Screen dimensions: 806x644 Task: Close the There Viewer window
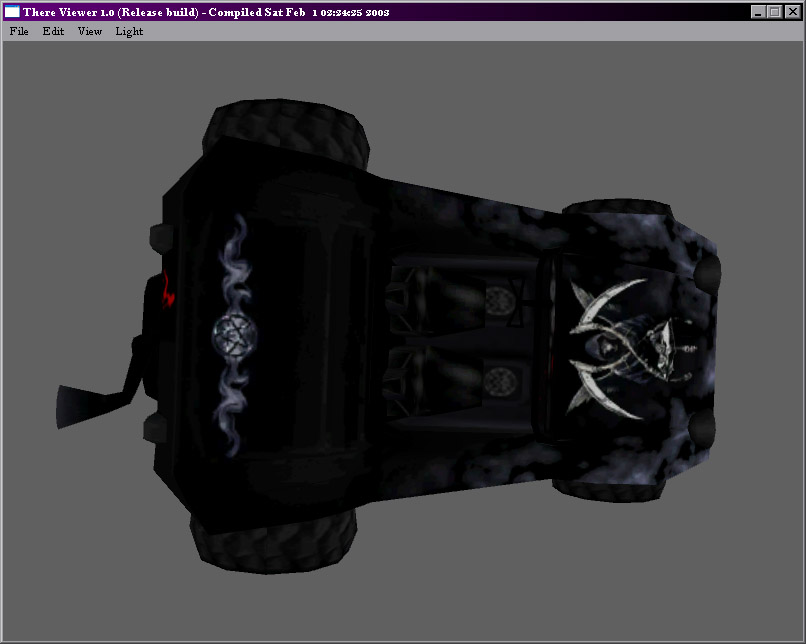tap(791, 12)
